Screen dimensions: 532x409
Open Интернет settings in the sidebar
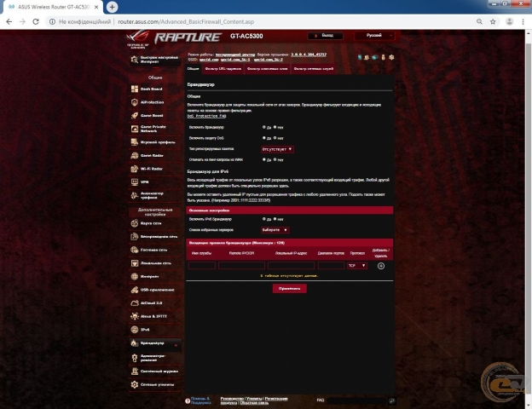click(154, 276)
